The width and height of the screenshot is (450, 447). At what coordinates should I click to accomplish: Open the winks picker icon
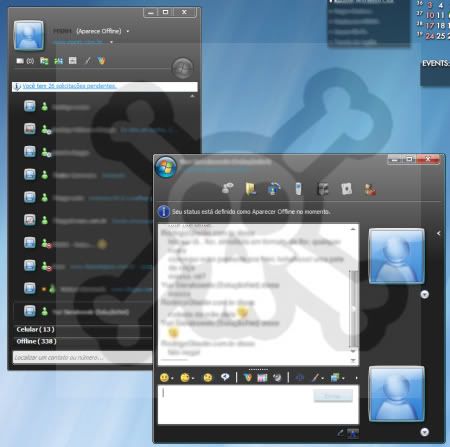point(185,378)
